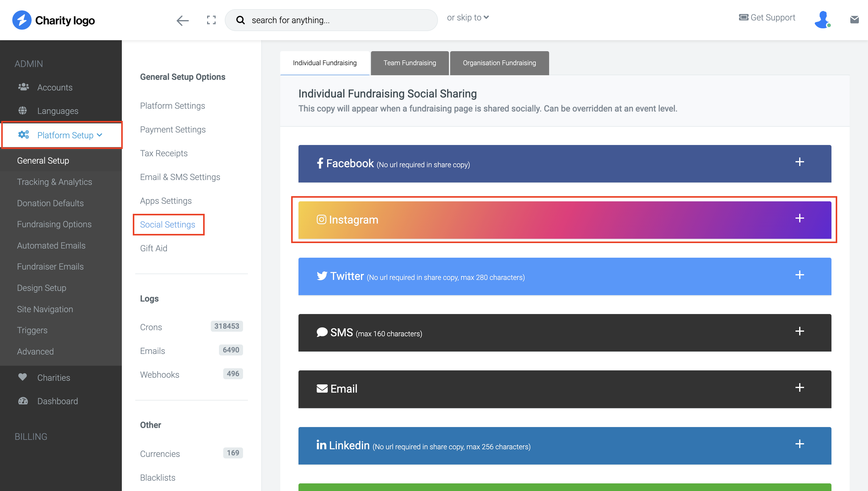Click the Charity logo lightning icon
The image size is (868, 491).
22,20
